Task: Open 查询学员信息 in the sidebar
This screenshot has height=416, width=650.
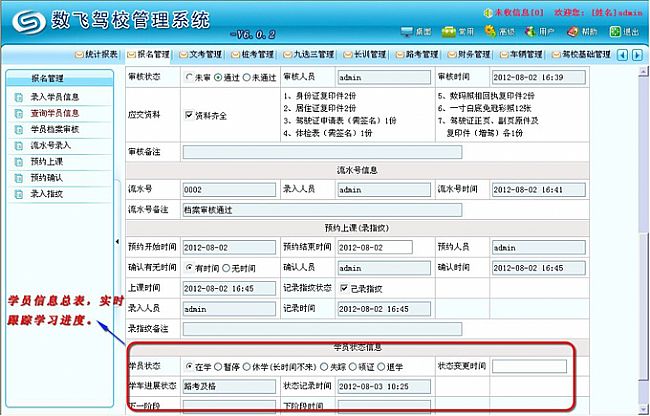Action: click(x=55, y=113)
